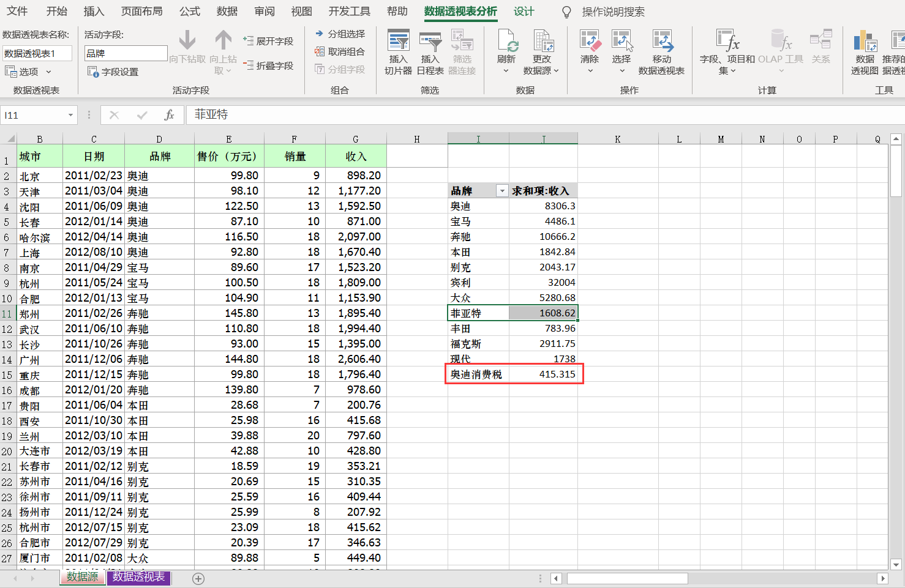905x588 pixels.
Task: Expand the 刷新 dropdown arrow
Action: 506,71
